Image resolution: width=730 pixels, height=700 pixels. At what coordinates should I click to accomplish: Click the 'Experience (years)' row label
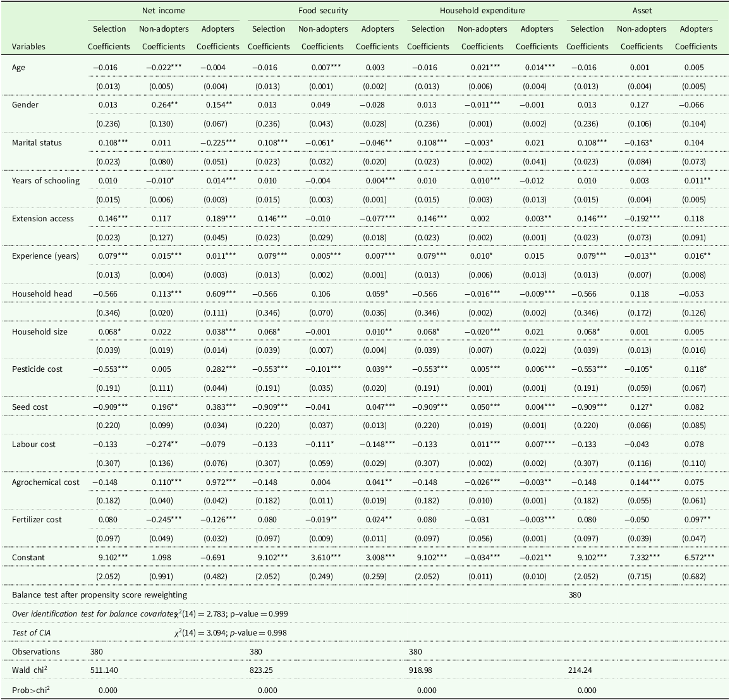tap(45, 256)
